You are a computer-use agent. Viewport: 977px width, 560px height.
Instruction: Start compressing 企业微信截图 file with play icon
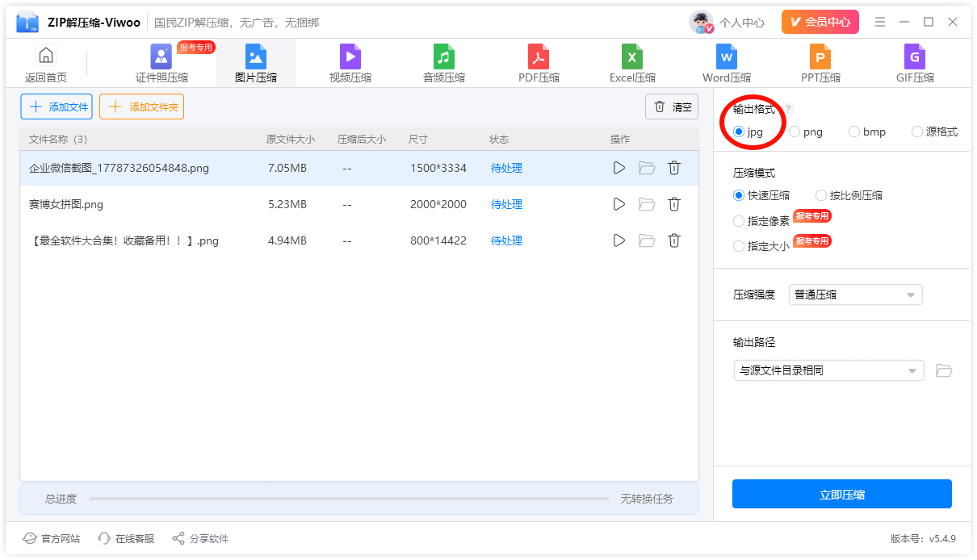[619, 168]
